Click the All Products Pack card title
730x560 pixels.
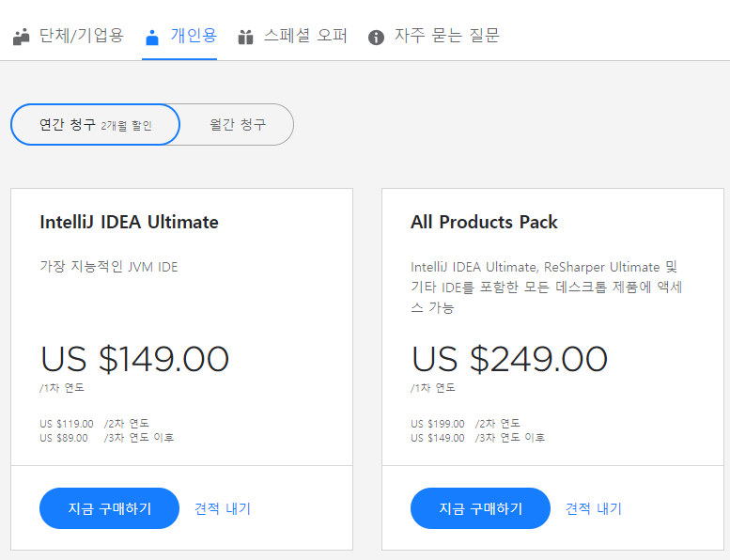click(484, 223)
